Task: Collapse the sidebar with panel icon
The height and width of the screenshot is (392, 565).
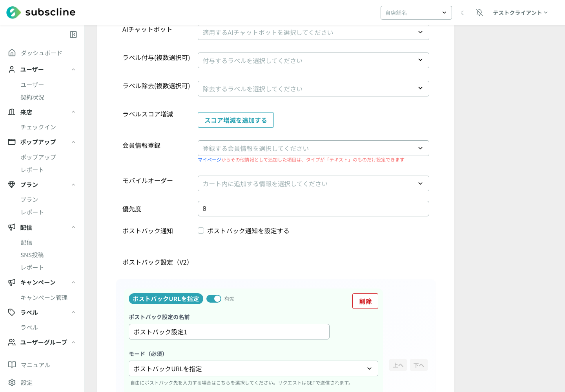Action: 73,34
